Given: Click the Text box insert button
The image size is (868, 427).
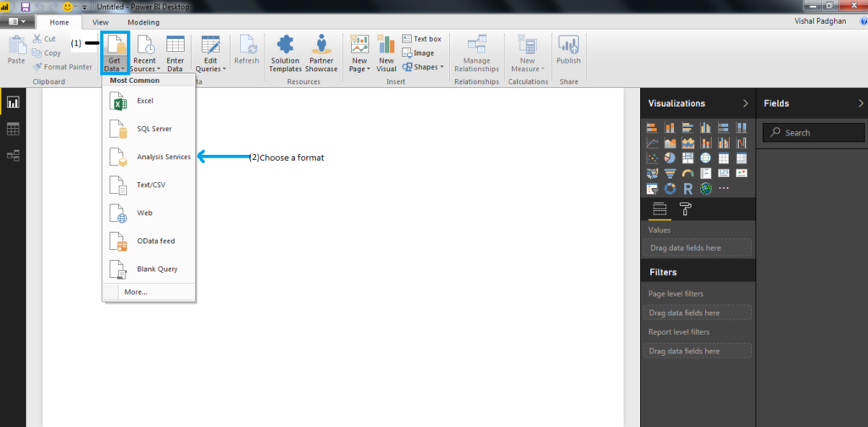Looking at the screenshot, I should point(421,39).
